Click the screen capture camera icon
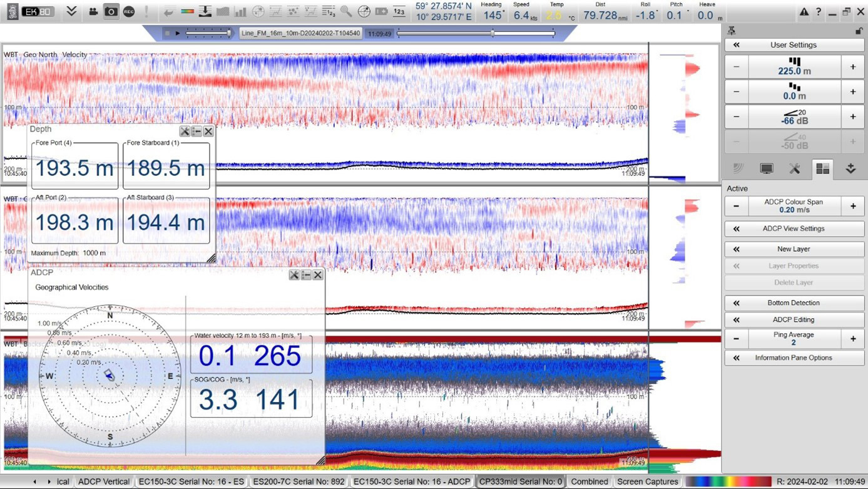 click(x=111, y=11)
